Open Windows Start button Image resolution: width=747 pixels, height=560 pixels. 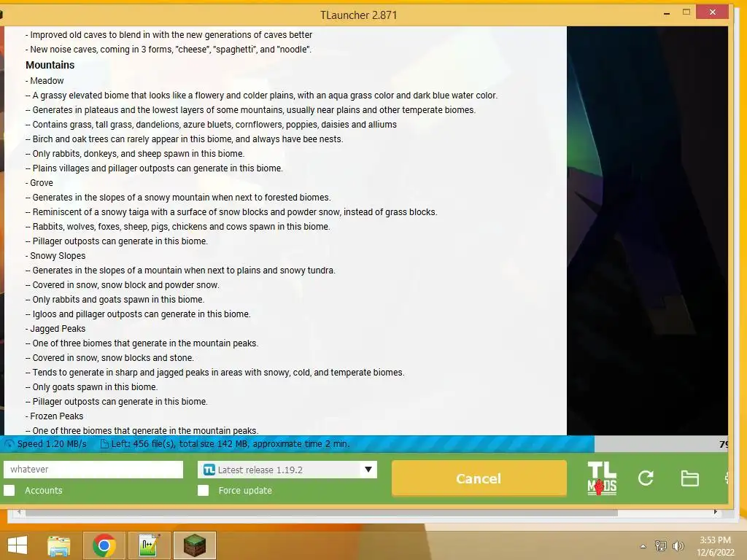(18, 545)
